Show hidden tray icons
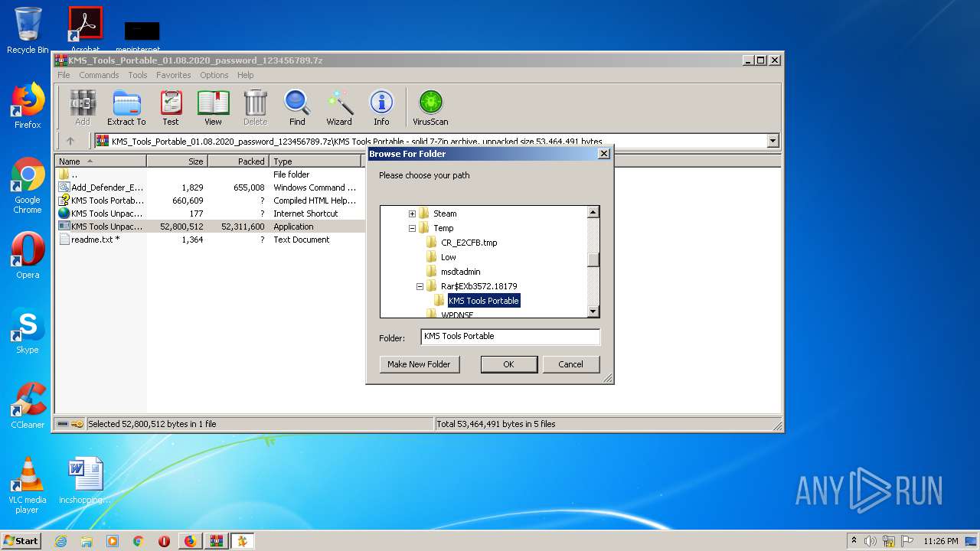This screenshot has width=980, height=551. (x=854, y=540)
